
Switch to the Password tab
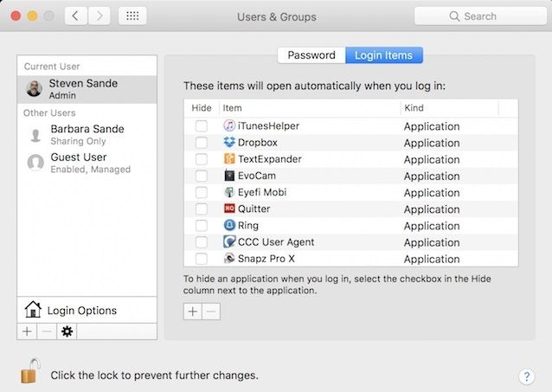pyautogui.click(x=311, y=55)
